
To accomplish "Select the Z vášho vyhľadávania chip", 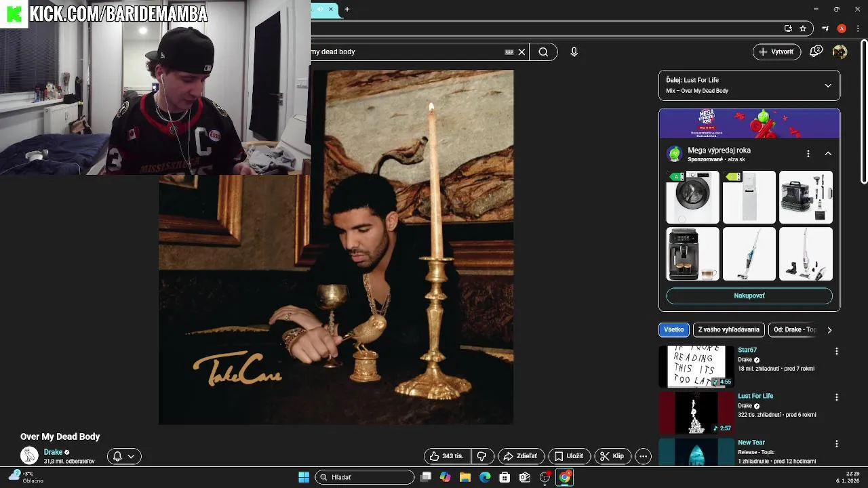I will (729, 329).
